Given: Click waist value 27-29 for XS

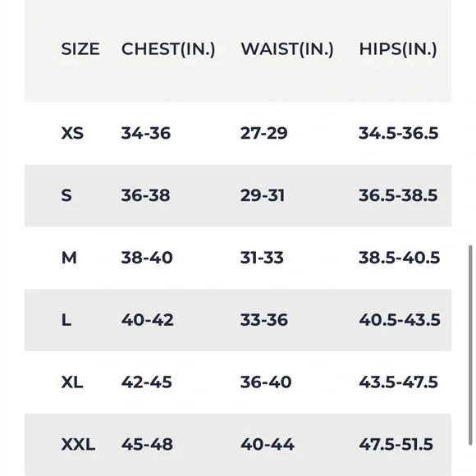Looking at the screenshot, I should pos(263,133).
